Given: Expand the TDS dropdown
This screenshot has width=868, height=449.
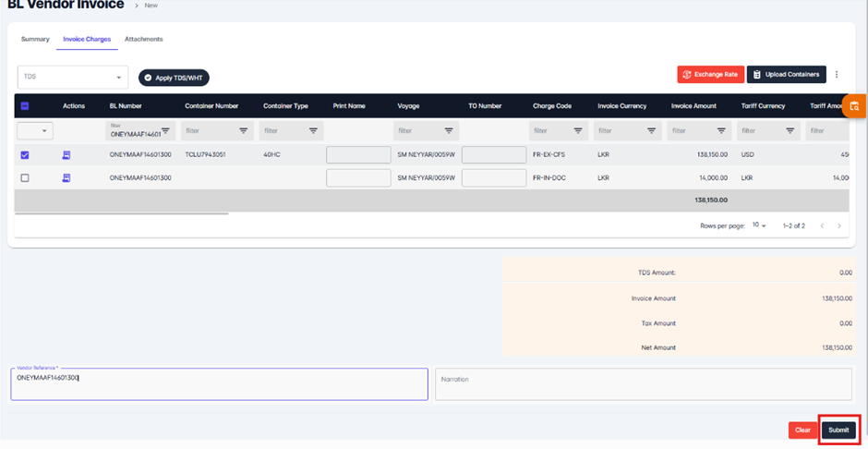Looking at the screenshot, I should click(118, 78).
